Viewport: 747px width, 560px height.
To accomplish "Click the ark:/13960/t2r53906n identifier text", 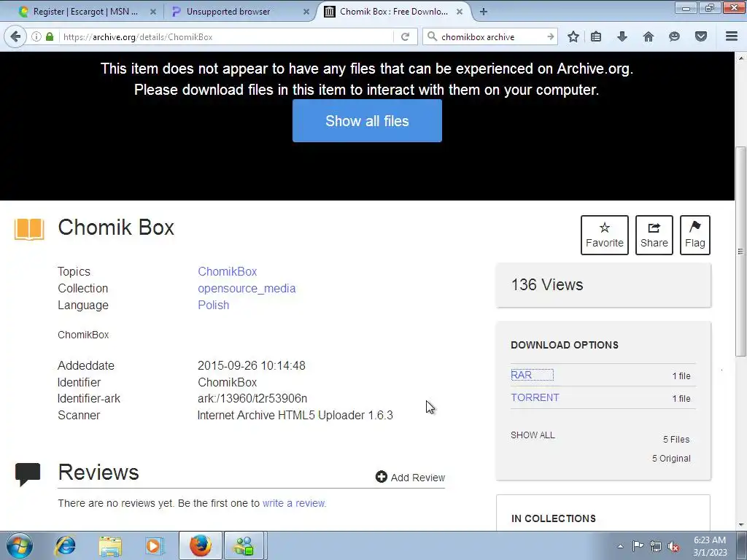I will [x=252, y=398].
